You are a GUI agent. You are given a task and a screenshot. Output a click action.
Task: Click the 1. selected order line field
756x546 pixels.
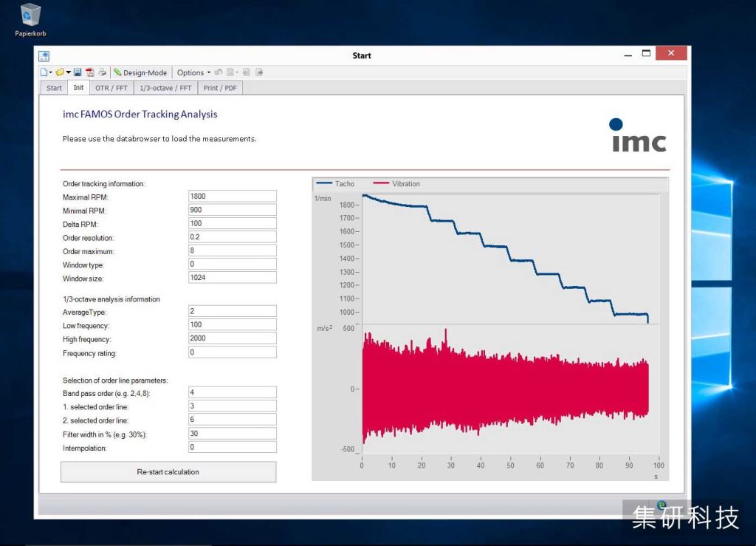point(232,406)
